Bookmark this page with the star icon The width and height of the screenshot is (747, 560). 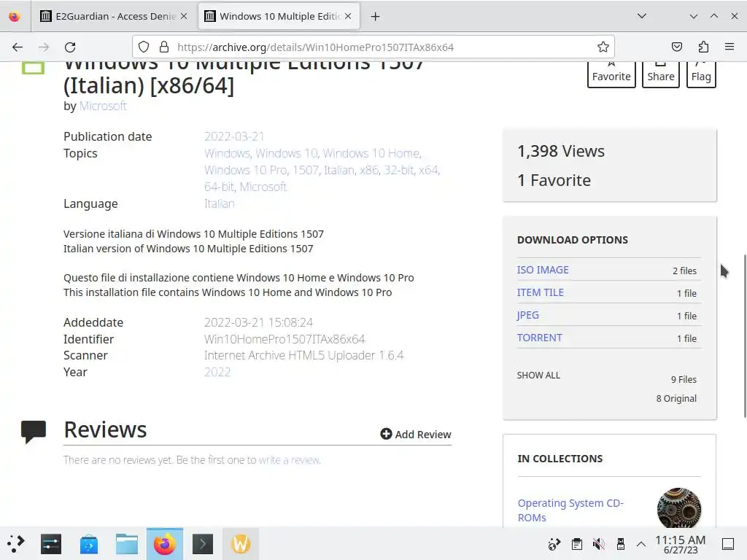coord(603,47)
